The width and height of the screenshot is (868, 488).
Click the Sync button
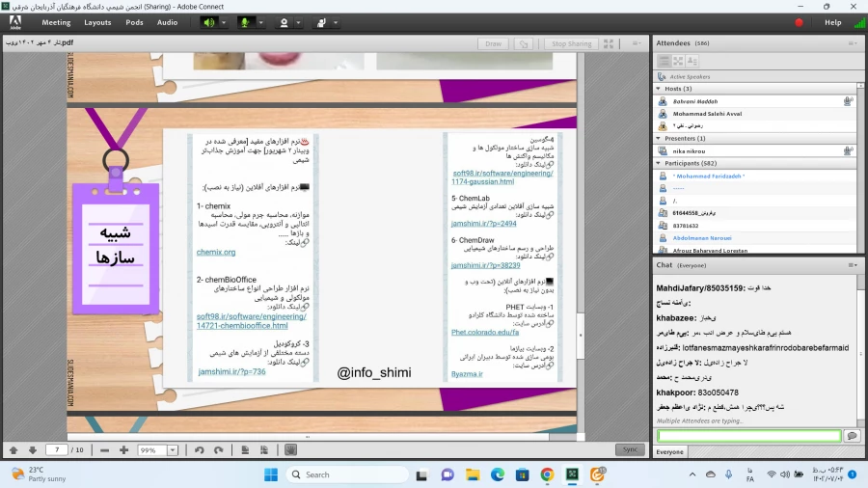click(629, 449)
